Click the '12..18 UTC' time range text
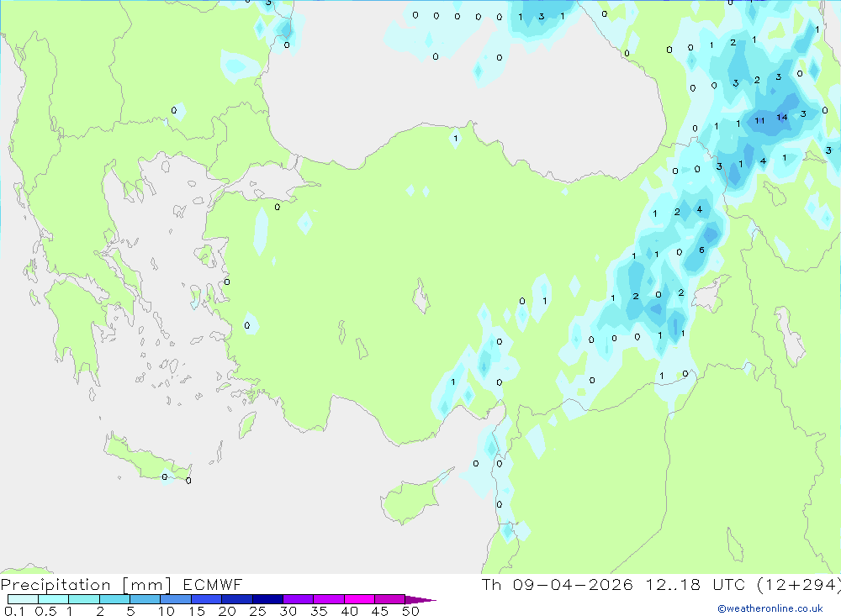Screen dimensions: 841x616 pos(696,584)
